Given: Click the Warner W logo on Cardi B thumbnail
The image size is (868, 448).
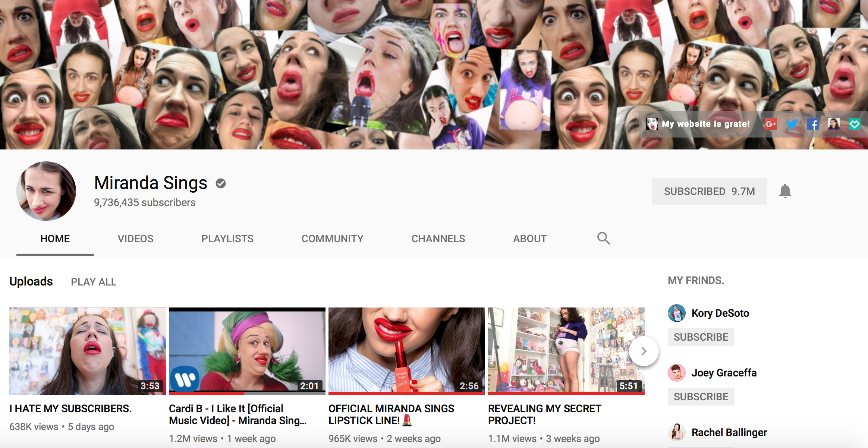Looking at the screenshot, I should (185, 379).
